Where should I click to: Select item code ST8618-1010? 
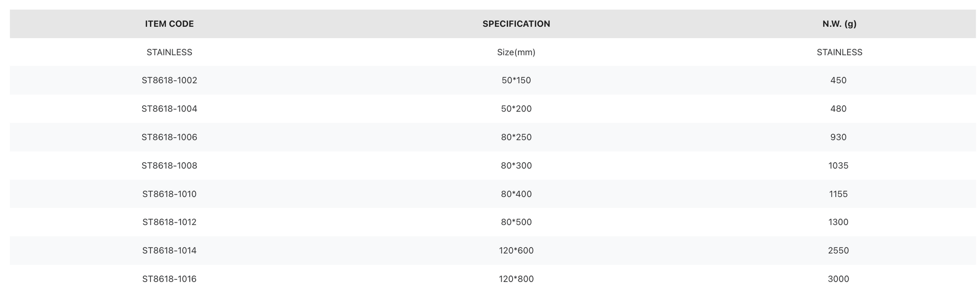point(169,194)
